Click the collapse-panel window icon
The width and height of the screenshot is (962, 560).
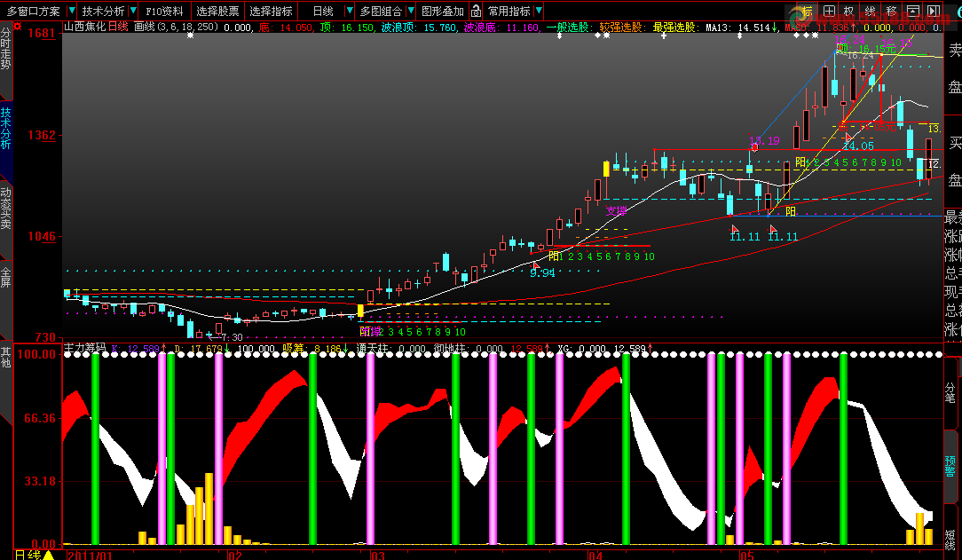pos(913,11)
